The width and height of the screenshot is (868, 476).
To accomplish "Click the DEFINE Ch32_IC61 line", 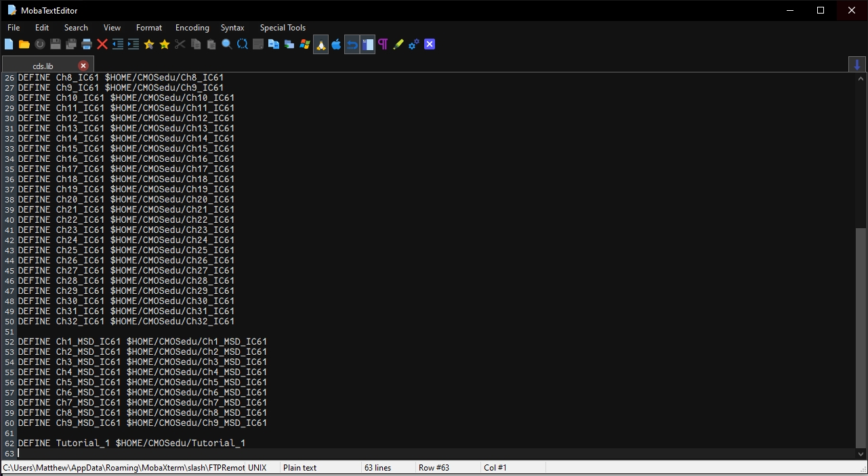I will pyautogui.click(x=126, y=322).
